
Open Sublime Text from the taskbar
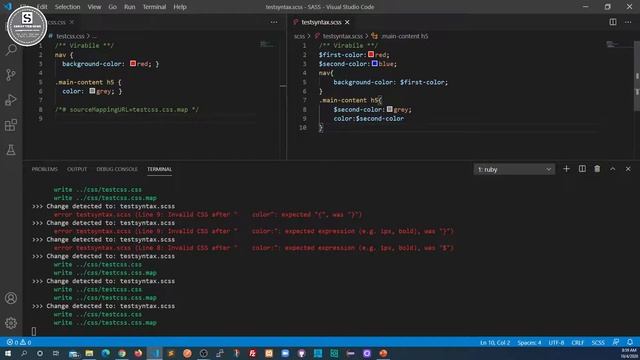pos(171,353)
